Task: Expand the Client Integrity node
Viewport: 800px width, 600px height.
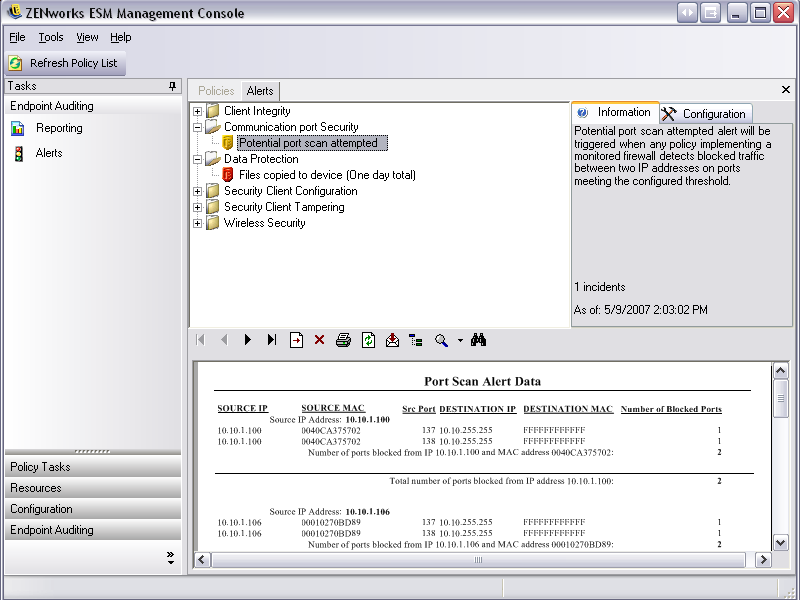Action: point(197,111)
